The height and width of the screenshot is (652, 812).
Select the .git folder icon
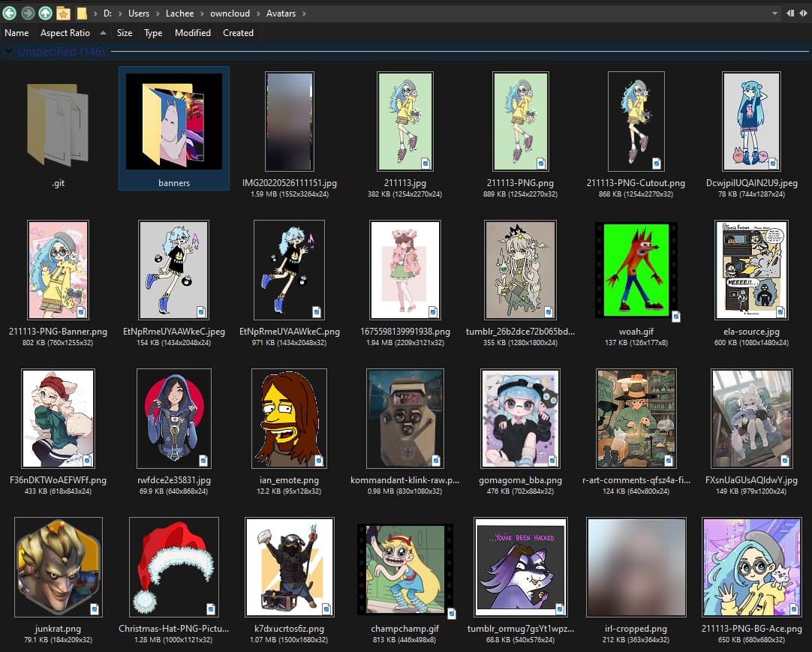[x=58, y=125]
